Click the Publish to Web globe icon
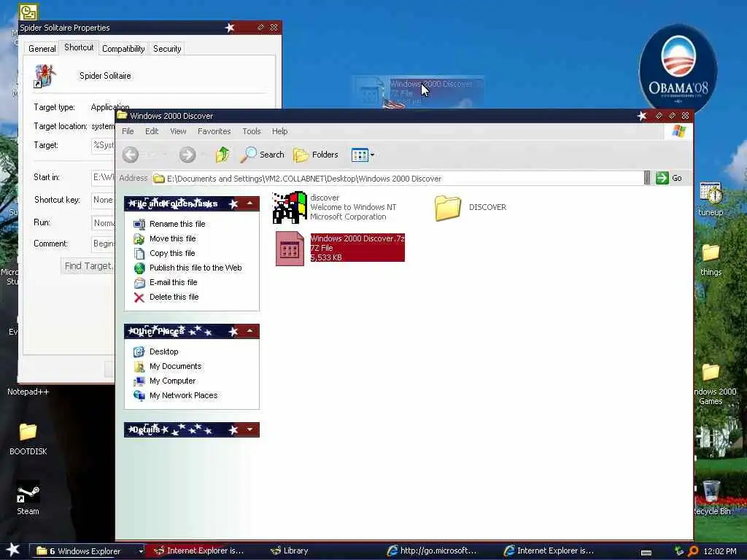Screen dimensions: 747x560 tap(139, 268)
